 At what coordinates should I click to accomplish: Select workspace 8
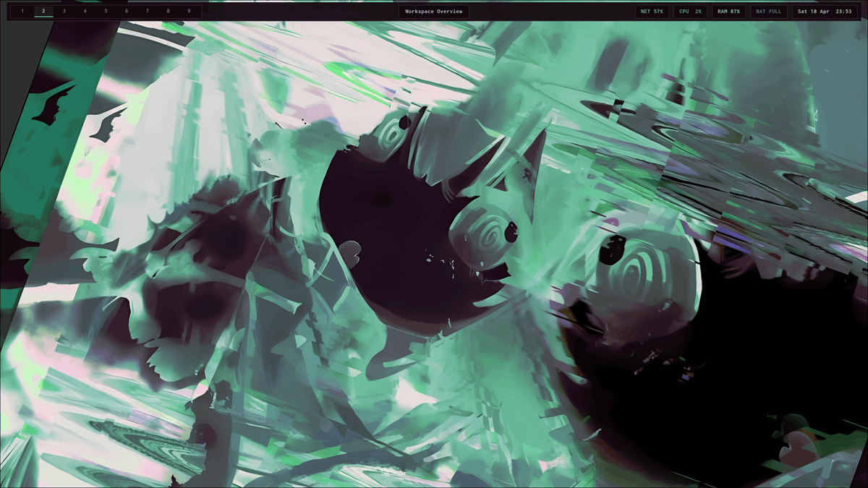pos(169,11)
